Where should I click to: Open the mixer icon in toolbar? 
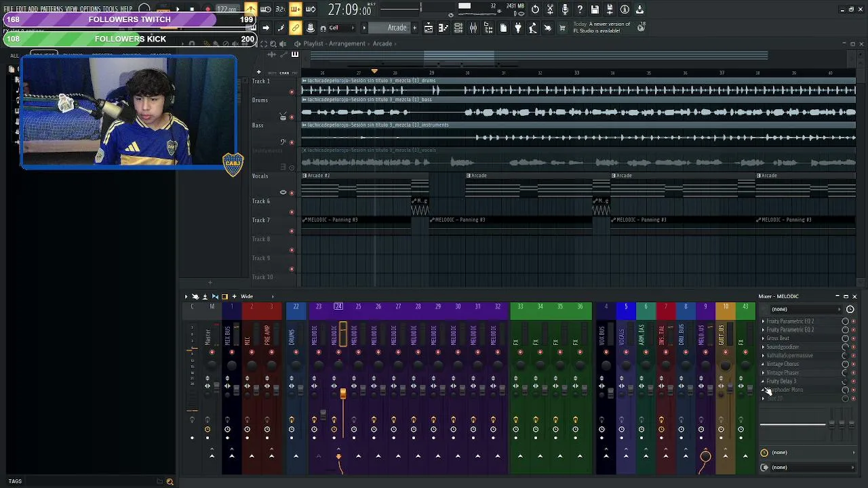click(x=473, y=28)
